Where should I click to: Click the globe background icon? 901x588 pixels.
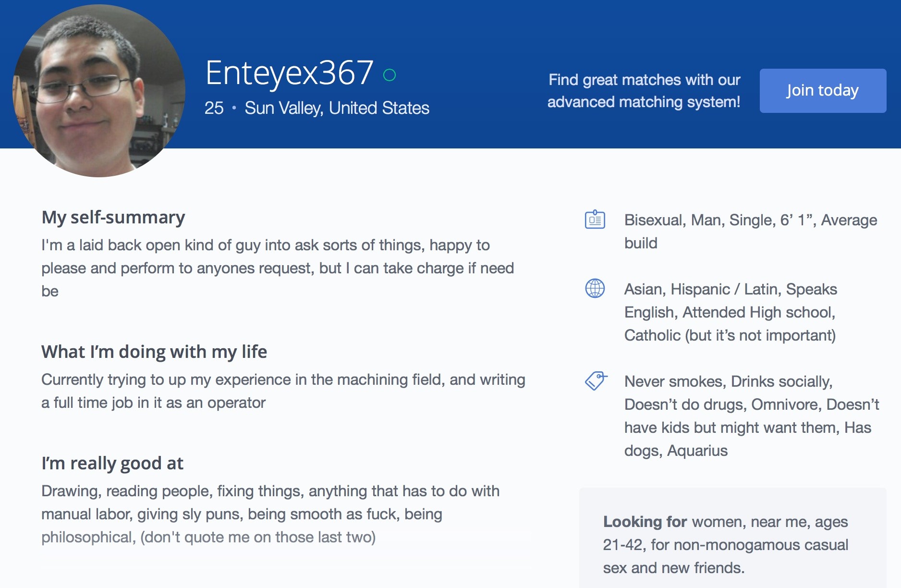click(595, 289)
